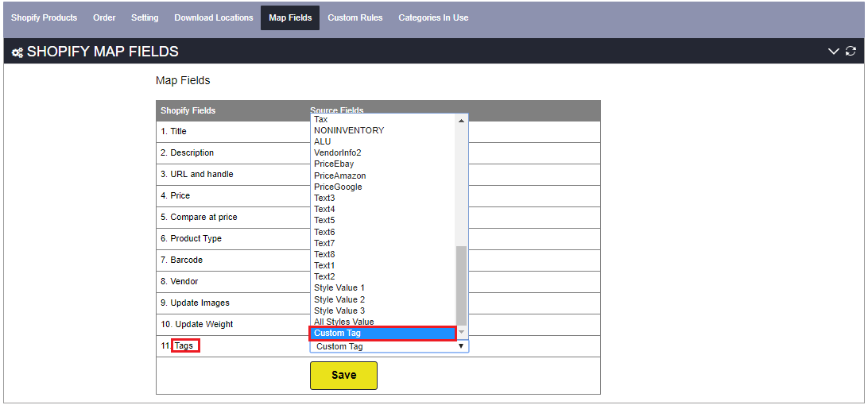868x405 pixels.
Task: Go to the Download Locations tab
Action: click(214, 17)
